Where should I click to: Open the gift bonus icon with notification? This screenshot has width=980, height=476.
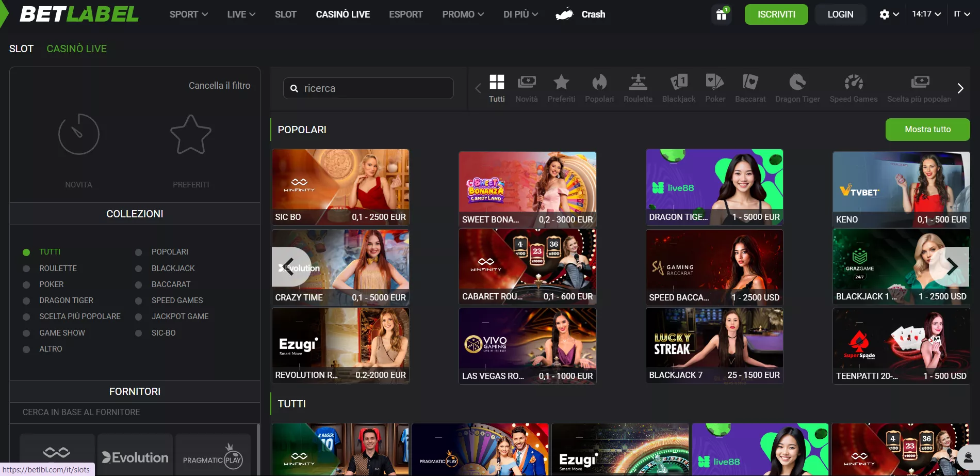721,14
